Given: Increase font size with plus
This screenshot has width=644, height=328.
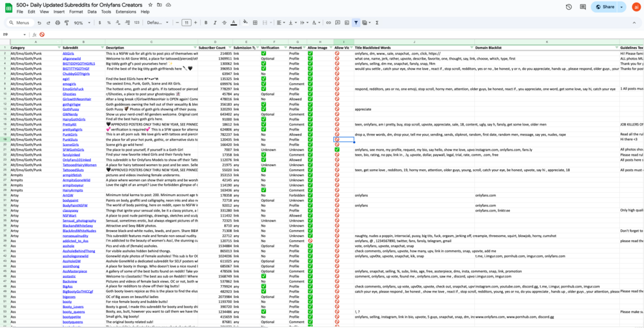Looking at the screenshot, I should [x=195, y=22].
